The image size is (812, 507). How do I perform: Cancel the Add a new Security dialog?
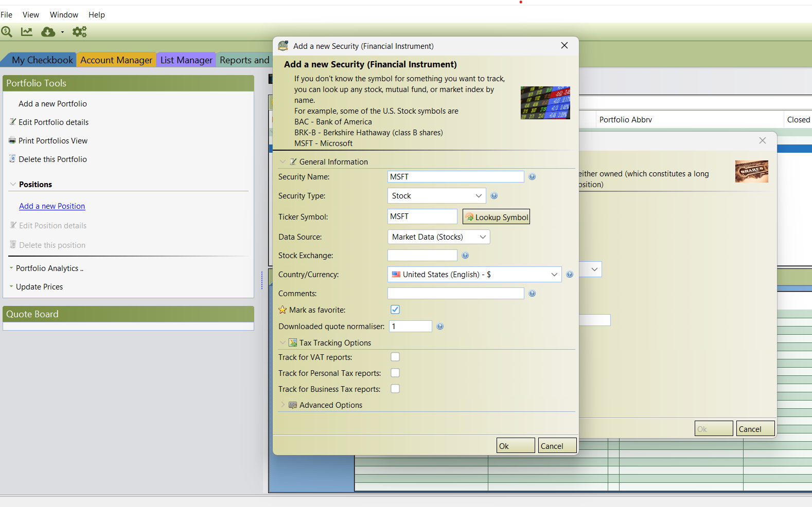pos(557,446)
